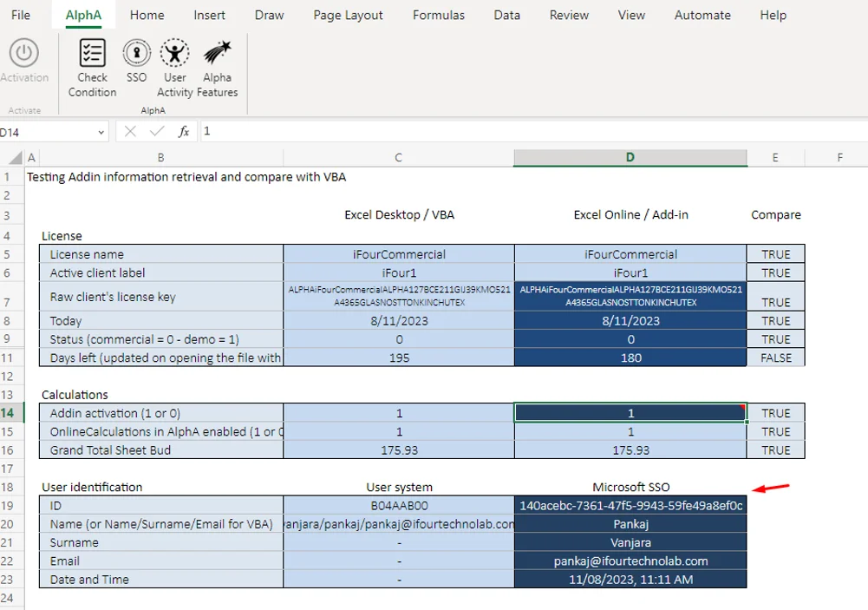Viewport: 868px width, 610px height.
Task: Click the FALSE compare cell
Action: (775, 357)
